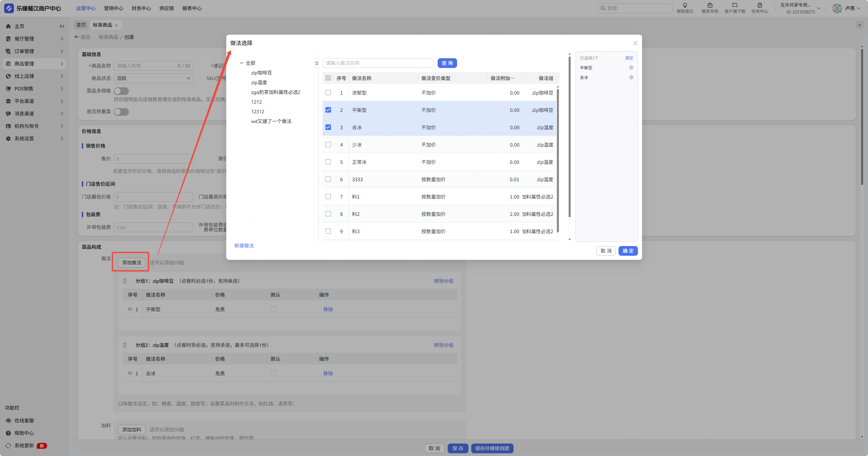Collapse the category tree panel handle

click(317, 63)
